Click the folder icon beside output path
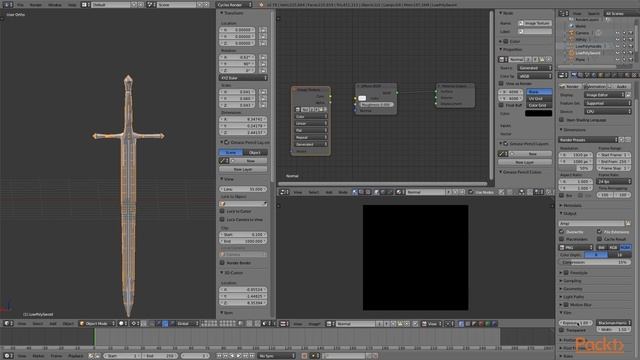 tap(628, 224)
